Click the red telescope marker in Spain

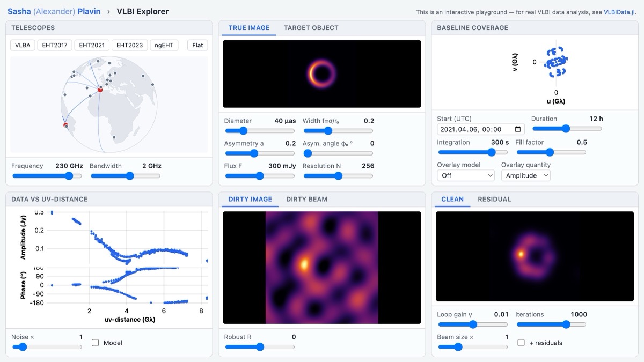100,90
